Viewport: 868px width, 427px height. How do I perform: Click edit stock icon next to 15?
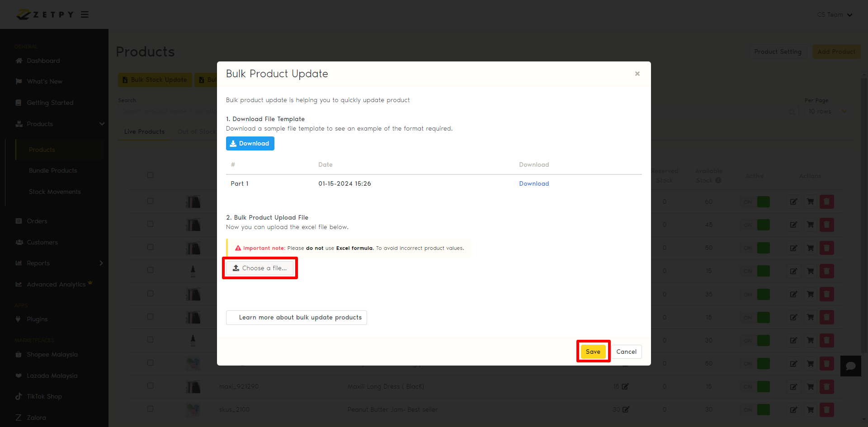coord(625,386)
